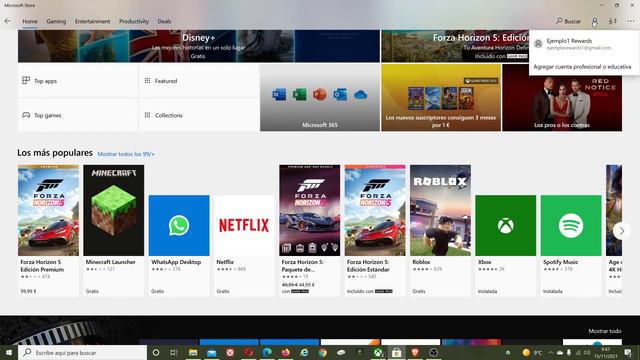
Task: Open the Forza Horizon 5 Edición banner
Action: pos(455,46)
